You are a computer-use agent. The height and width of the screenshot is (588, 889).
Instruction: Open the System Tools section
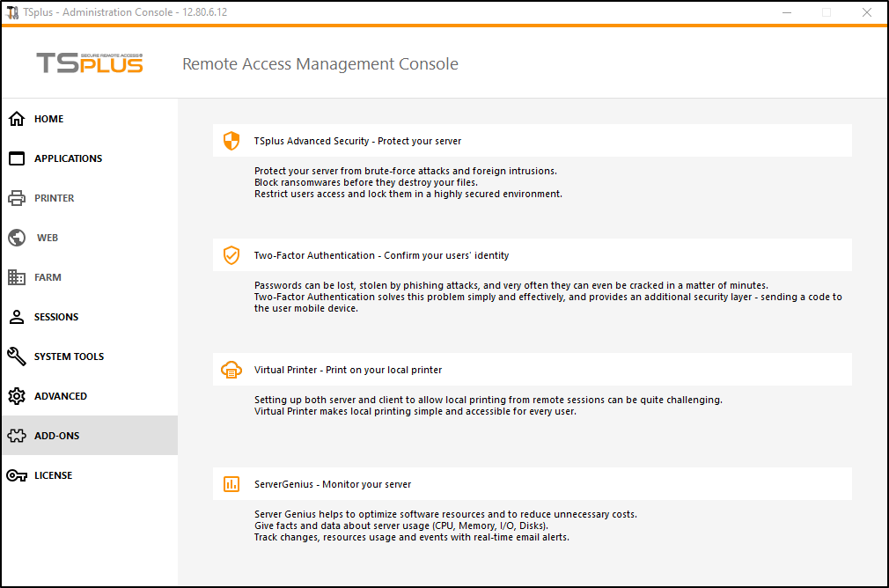point(67,356)
